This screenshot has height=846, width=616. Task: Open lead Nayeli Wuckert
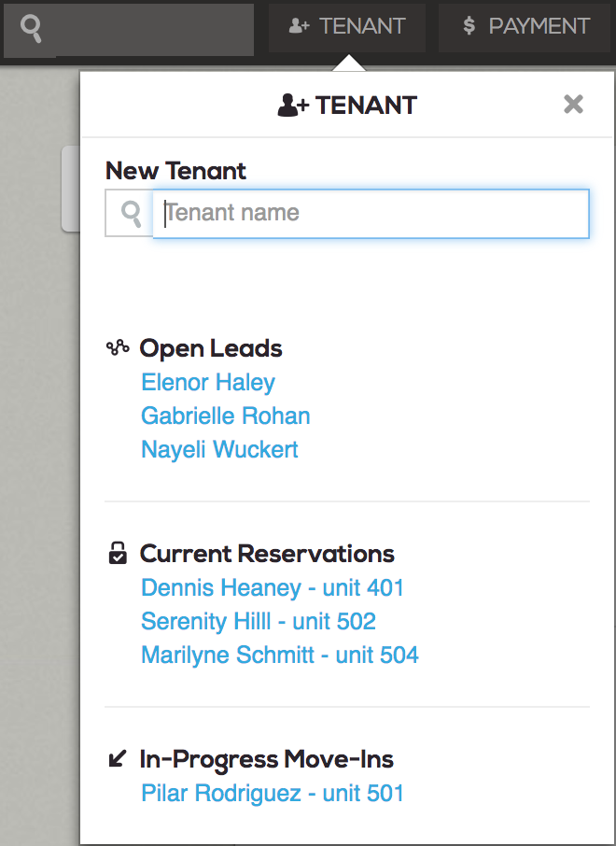[x=218, y=449]
